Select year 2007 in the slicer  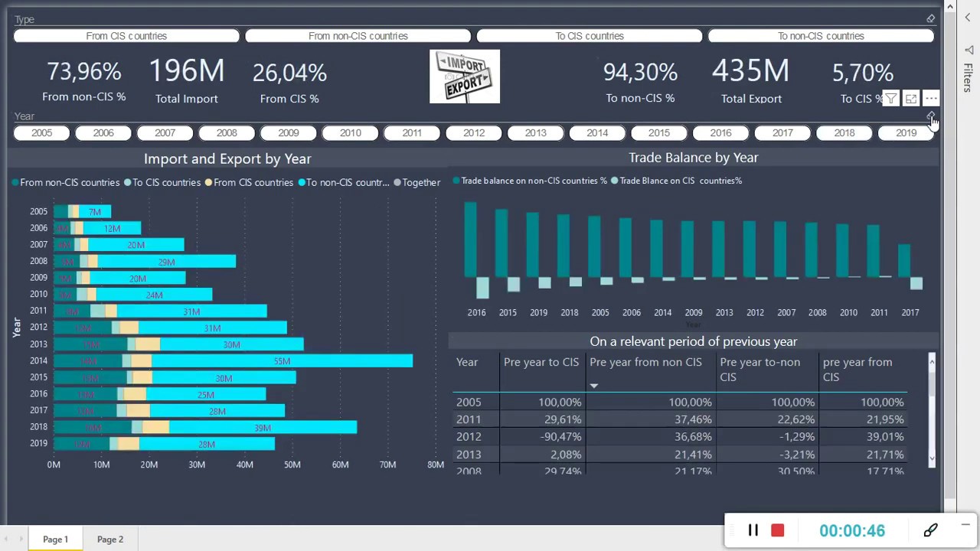point(165,132)
